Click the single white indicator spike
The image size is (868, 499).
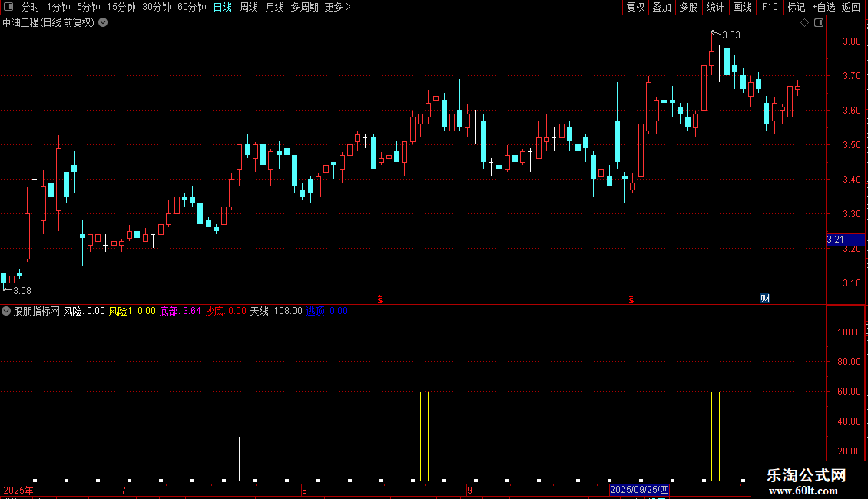(239, 458)
